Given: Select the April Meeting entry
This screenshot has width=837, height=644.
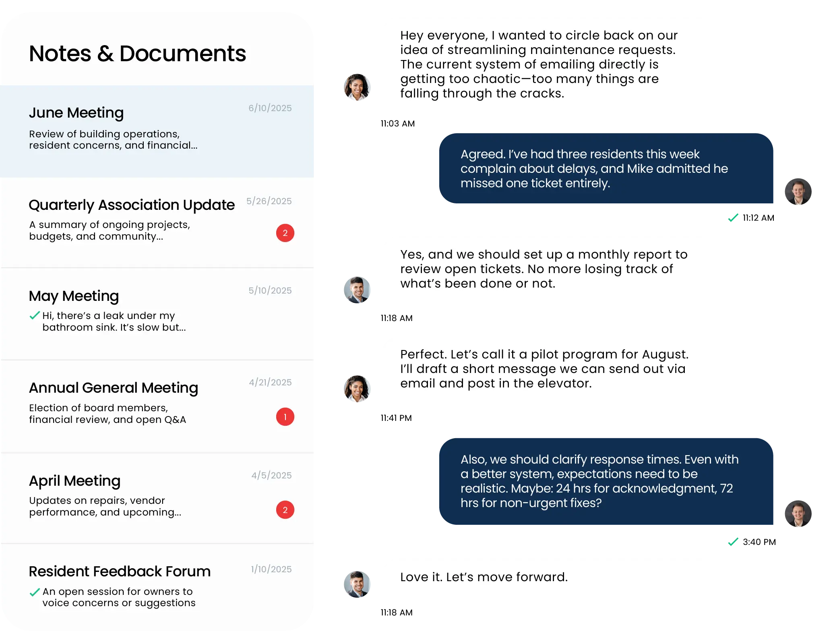Looking at the screenshot, I should click(x=157, y=498).
